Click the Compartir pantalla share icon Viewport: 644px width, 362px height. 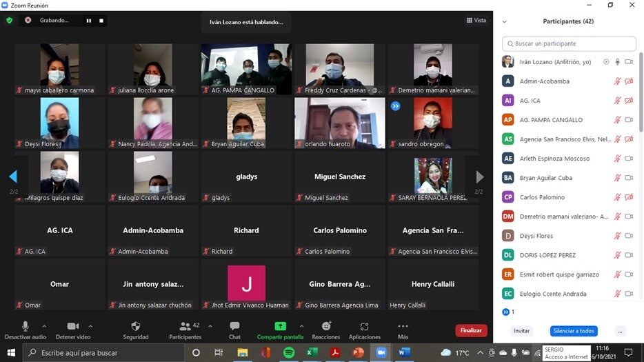[280, 327]
